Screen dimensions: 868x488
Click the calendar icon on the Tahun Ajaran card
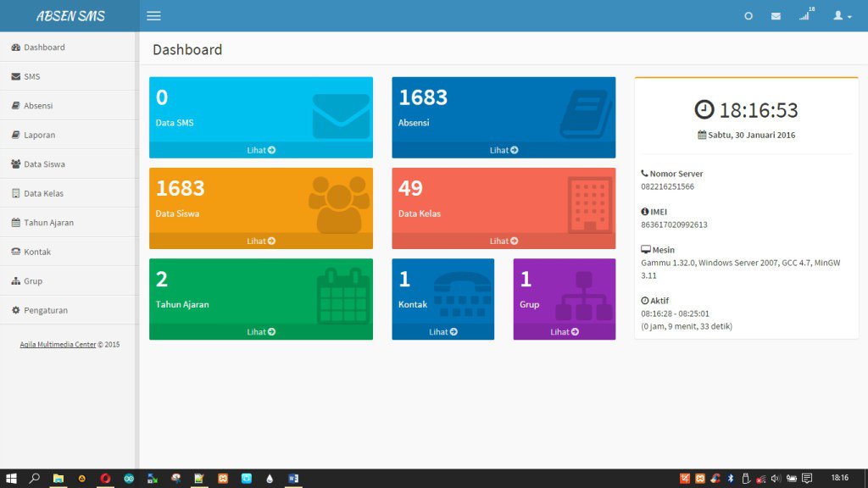(342, 296)
